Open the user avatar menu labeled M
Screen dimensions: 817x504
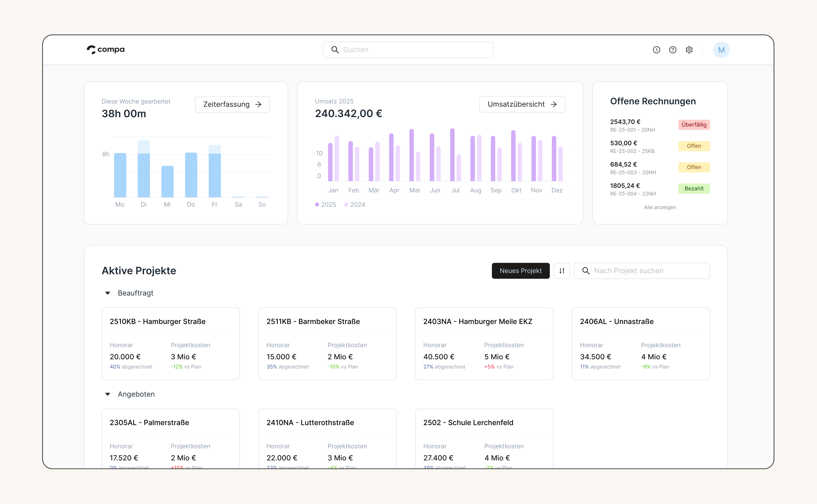pos(721,50)
